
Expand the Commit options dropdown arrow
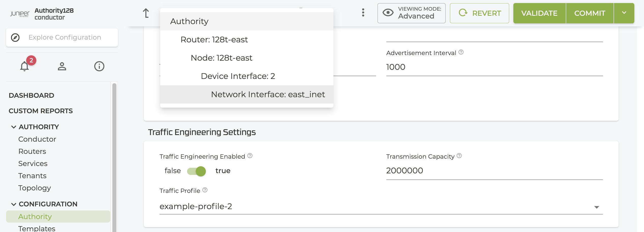click(624, 13)
